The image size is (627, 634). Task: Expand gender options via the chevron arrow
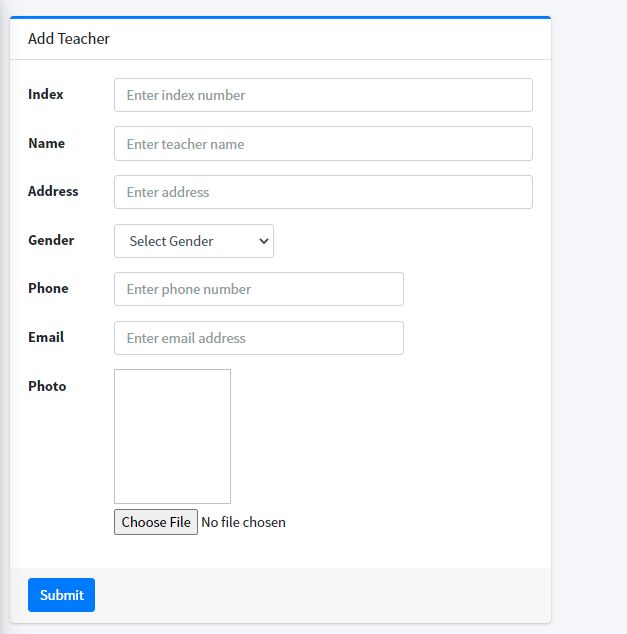(264, 241)
